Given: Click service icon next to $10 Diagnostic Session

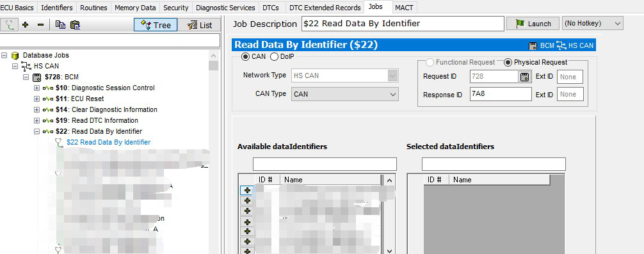Looking at the screenshot, I should click(x=48, y=88).
